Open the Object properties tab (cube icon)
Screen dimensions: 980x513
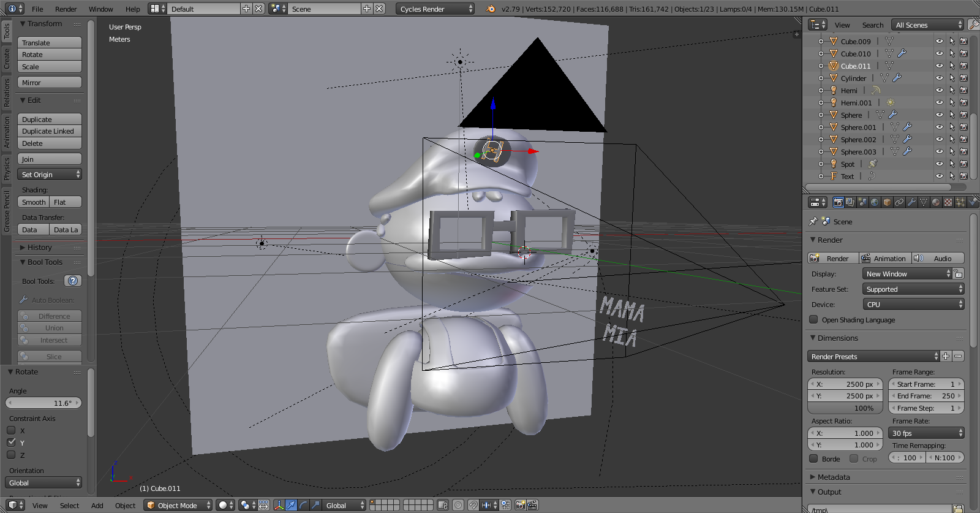(x=887, y=202)
